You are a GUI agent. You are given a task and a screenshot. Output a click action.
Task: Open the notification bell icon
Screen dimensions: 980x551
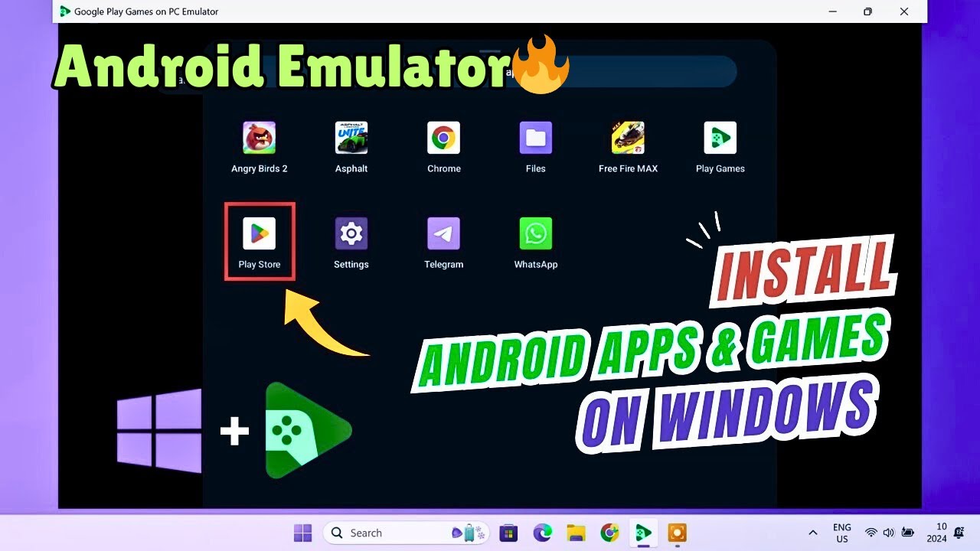coord(959,533)
